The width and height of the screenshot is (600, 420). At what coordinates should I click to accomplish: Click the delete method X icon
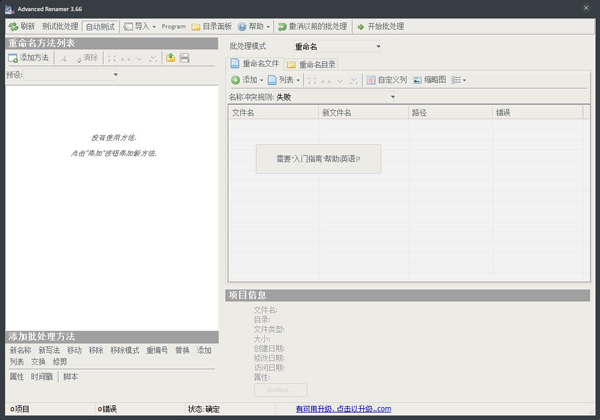click(x=64, y=58)
